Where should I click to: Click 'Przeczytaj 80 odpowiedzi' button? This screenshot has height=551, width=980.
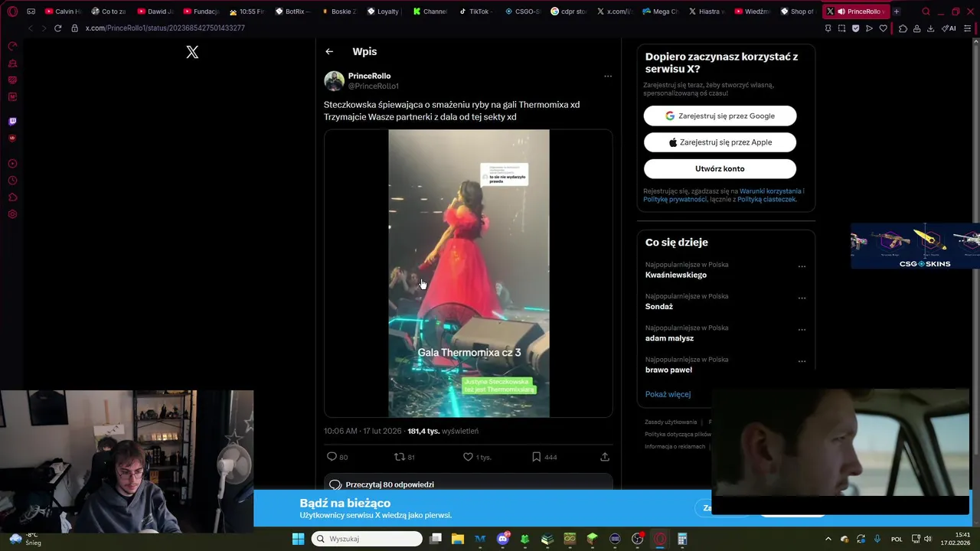click(469, 484)
